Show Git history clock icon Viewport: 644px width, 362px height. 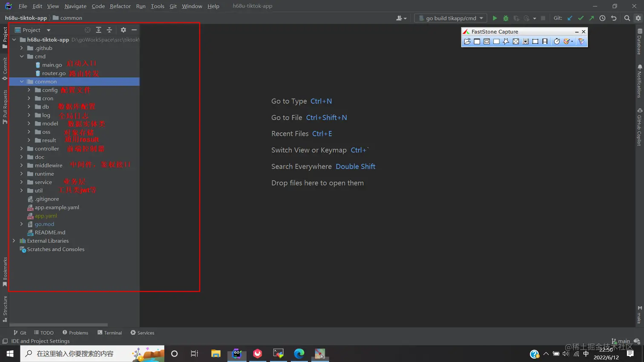[602, 18]
